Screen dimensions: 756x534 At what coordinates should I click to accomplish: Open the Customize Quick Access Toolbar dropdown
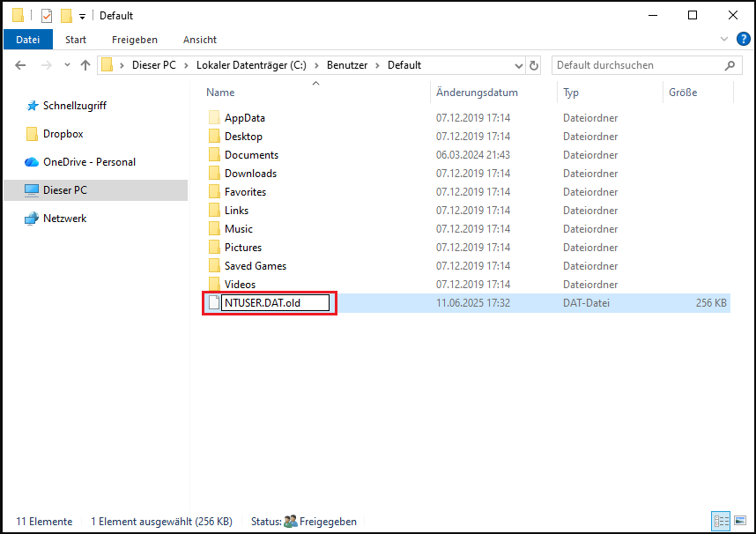point(83,17)
